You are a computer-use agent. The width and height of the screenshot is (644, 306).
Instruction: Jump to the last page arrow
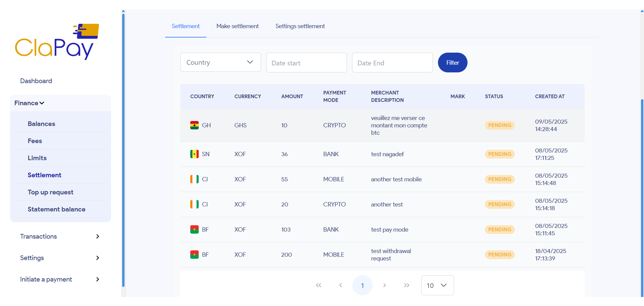pyautogui.click(x=406, y=285)
